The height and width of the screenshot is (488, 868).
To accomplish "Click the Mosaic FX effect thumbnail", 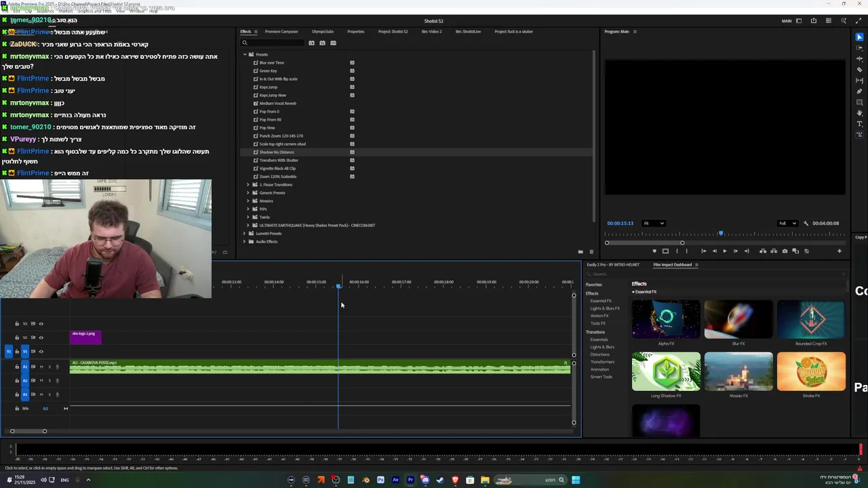I will (738, 371).
